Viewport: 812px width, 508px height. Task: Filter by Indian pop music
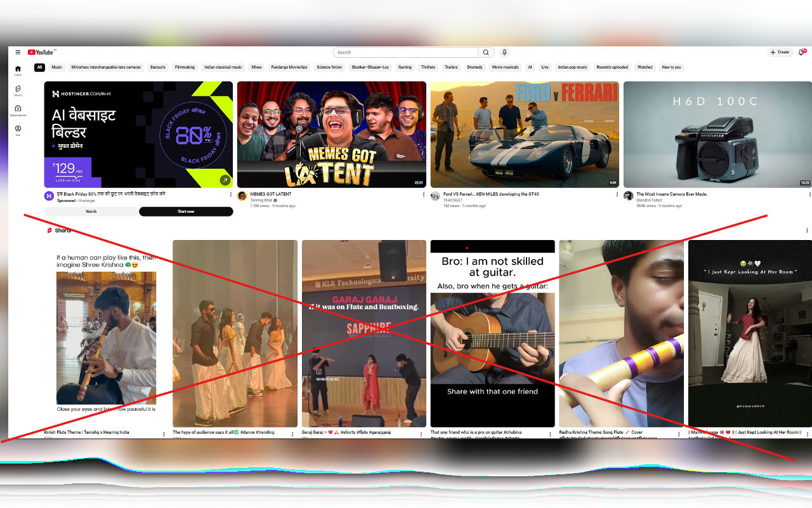[x=573, y=67]
